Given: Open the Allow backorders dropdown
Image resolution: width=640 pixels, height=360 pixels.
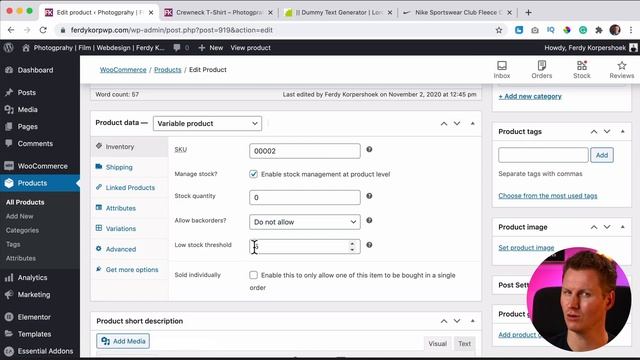Looking at the screenshot, I should coord(305,222).
